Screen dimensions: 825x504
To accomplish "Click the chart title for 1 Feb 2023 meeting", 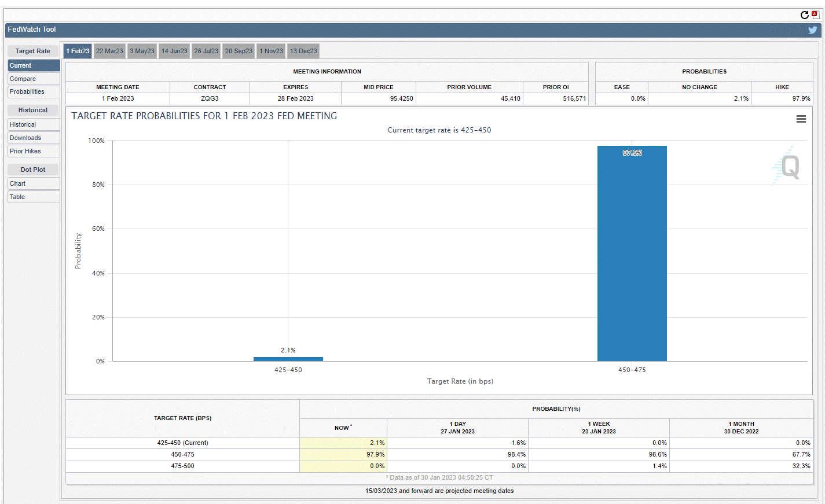I will point(204,116).
